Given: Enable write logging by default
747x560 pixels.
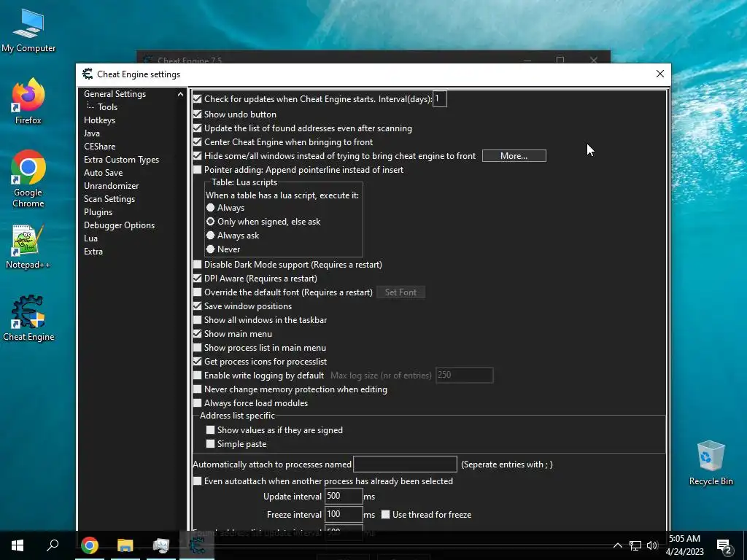Looking at the screenshot, I should click(x=197, y=376).
